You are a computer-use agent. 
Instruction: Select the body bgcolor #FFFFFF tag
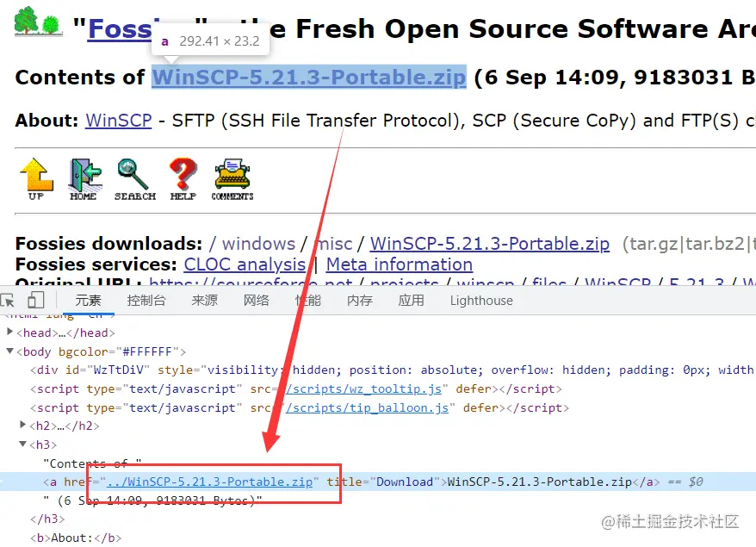coord(102,351)
